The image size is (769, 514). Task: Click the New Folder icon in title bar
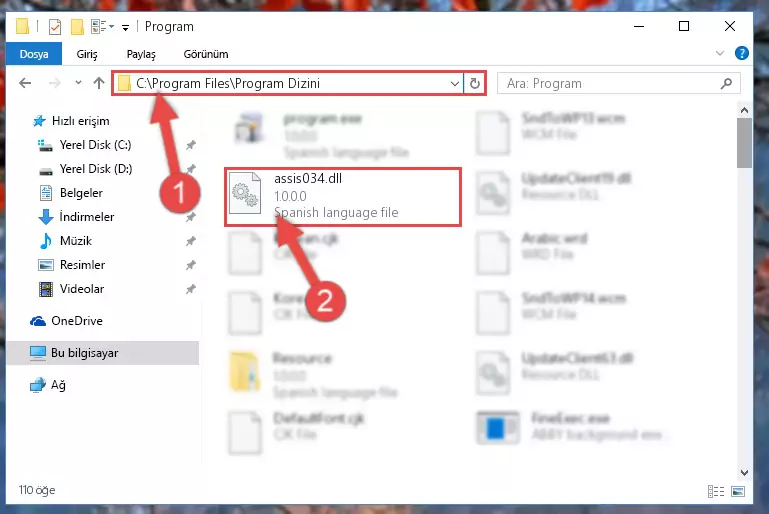point(77,26)
